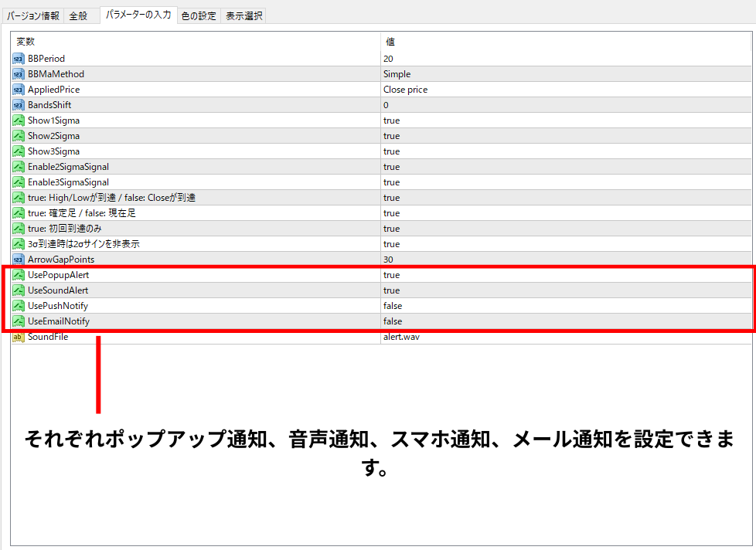756x550 pixels.
Task: Click the UseEmailNotify boolean icon
Action: (19, 321)
